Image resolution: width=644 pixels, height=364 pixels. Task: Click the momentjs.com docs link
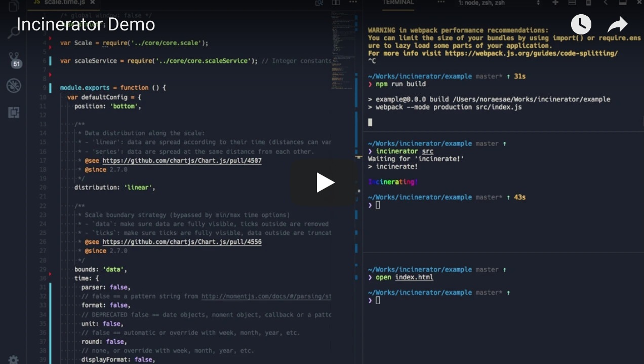tap(266, 296)
